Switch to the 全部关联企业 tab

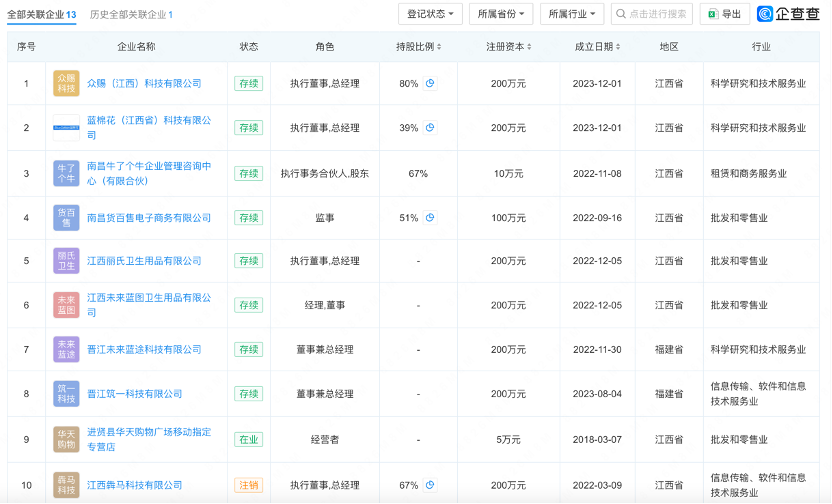click(x=41, y=15)
